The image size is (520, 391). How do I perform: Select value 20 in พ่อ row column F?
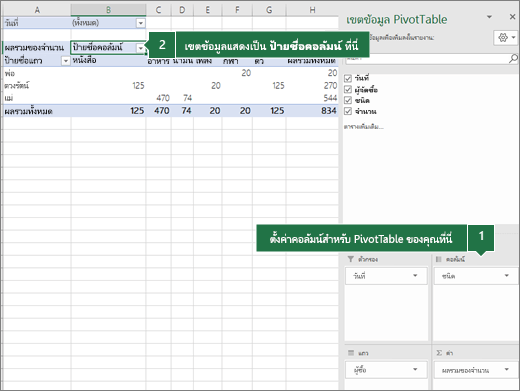click(x=237, y=73)
